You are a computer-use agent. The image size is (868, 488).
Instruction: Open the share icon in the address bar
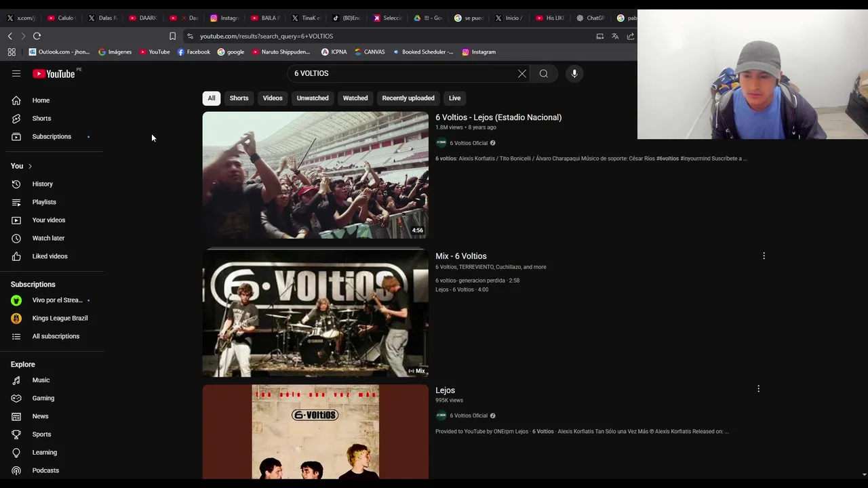(x=631, y=36)
